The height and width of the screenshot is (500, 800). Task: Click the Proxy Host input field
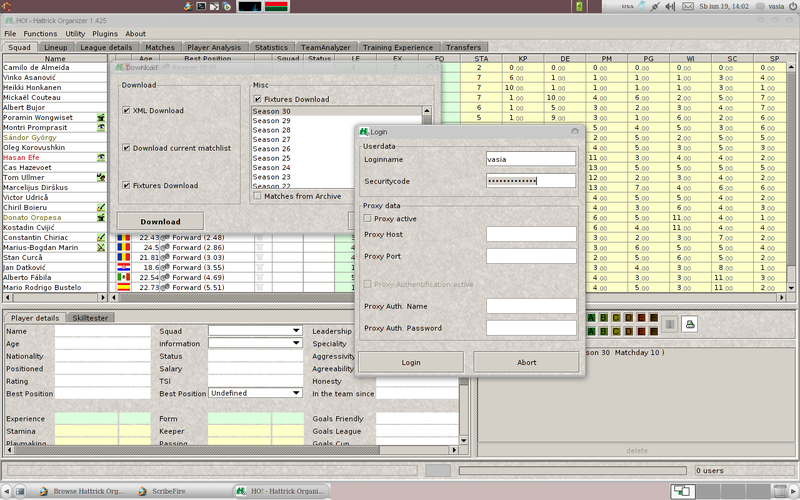click(x=531, y=234)
